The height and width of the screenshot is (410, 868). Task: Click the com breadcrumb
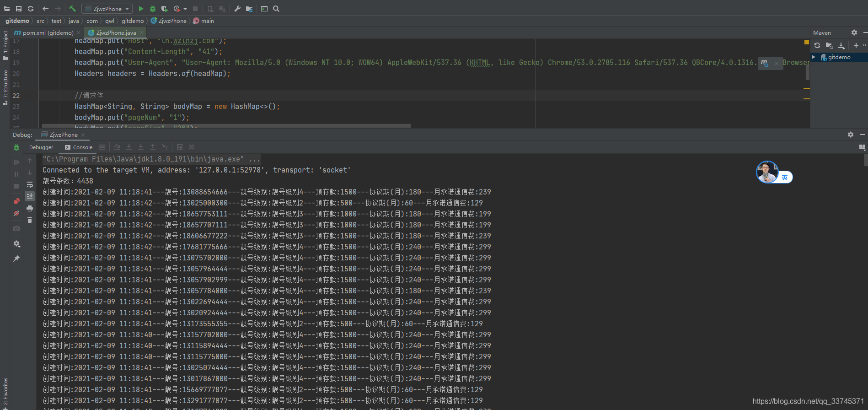[x=92, y=21]
